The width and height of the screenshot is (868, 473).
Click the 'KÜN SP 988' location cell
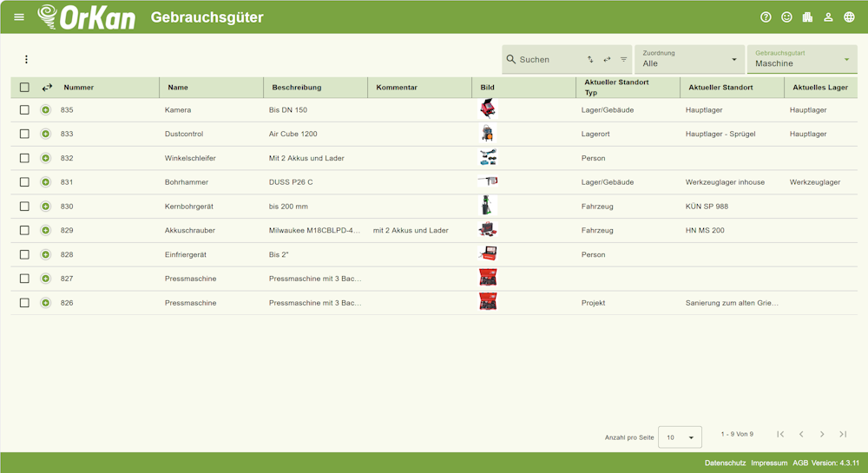pyautogui.click(x=707, y=207)
